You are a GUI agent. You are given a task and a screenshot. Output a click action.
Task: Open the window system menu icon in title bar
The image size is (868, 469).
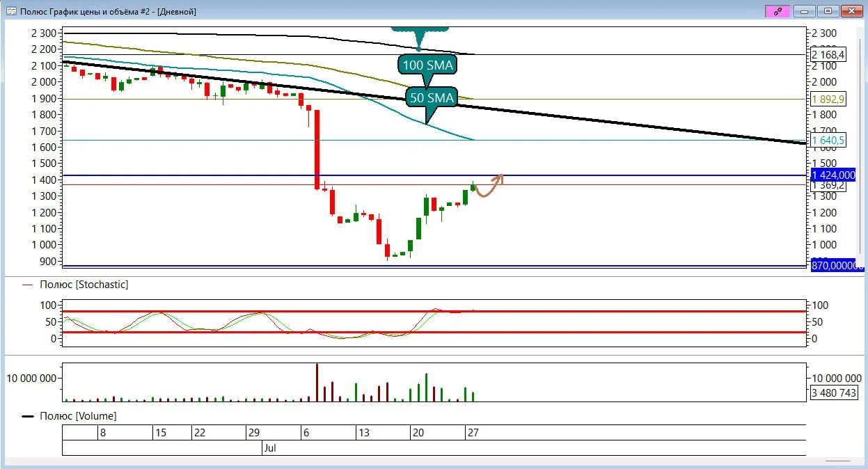pos(11,11)
